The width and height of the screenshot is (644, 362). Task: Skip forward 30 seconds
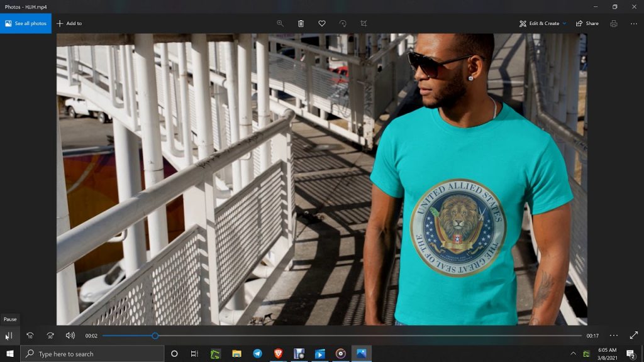click(50, 336)
